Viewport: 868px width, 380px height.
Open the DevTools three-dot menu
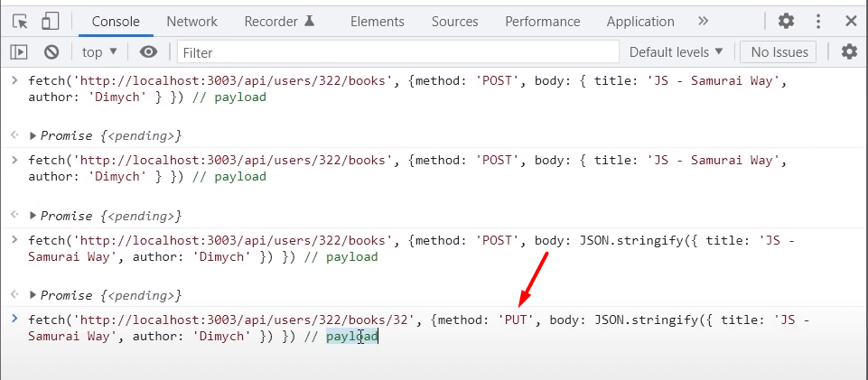click(818, 21)
